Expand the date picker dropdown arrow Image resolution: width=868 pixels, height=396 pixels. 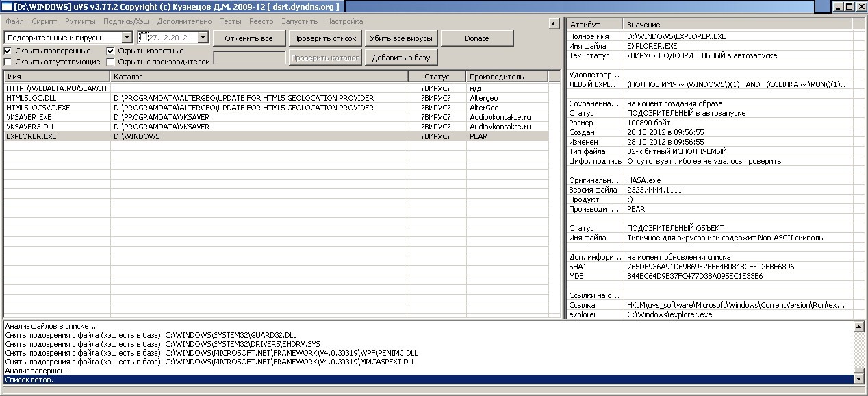[x=203, y=38]
